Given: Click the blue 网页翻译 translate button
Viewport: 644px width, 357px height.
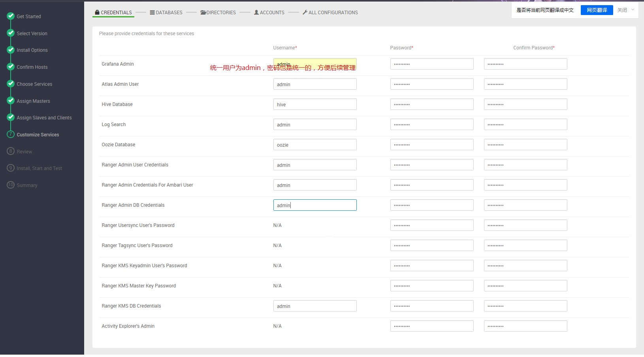Looking at the screenshot, I should pyautogui.click(x=597, y=10).
